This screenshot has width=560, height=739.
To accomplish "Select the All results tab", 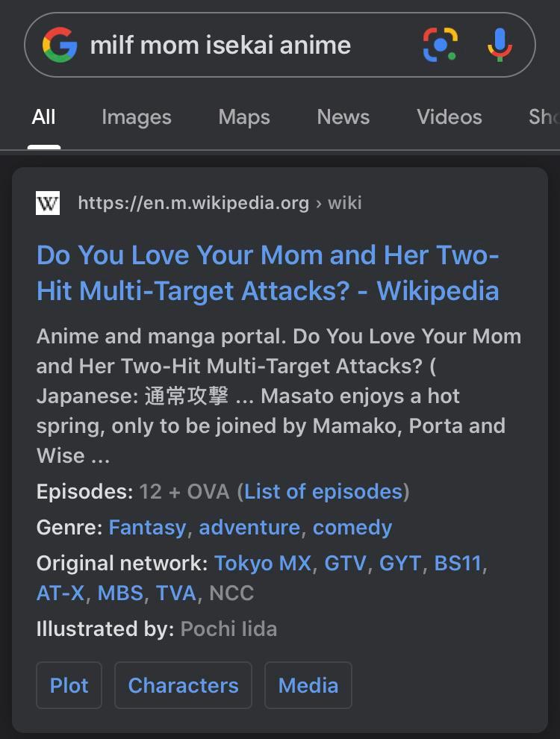I will tap(43, 117).
